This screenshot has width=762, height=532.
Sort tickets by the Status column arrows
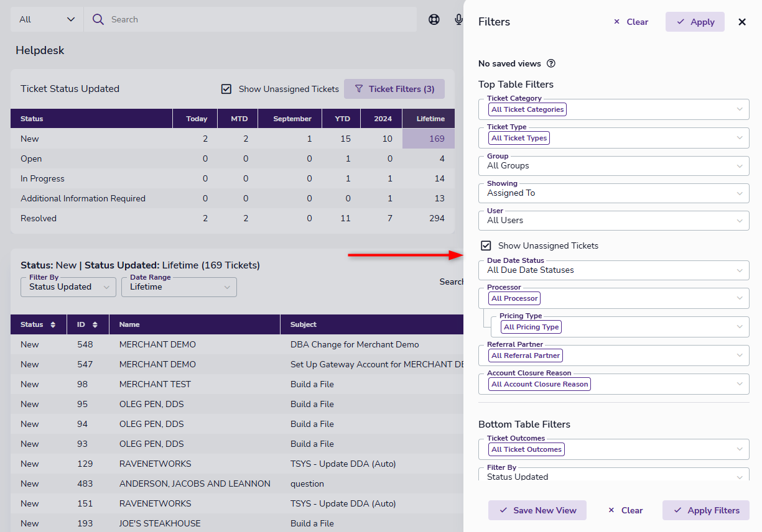click(x=53, y=324)
